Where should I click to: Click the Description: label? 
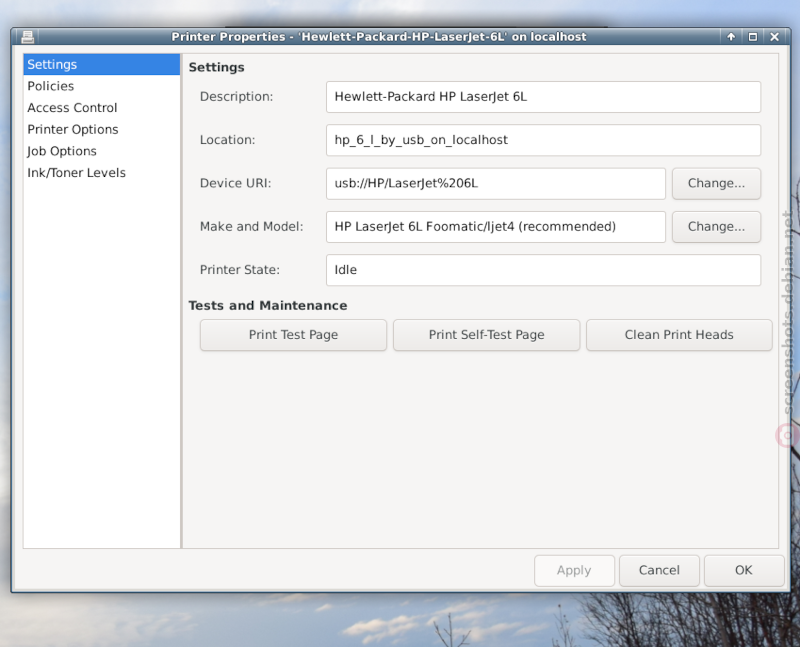click(x=236, y=96)
